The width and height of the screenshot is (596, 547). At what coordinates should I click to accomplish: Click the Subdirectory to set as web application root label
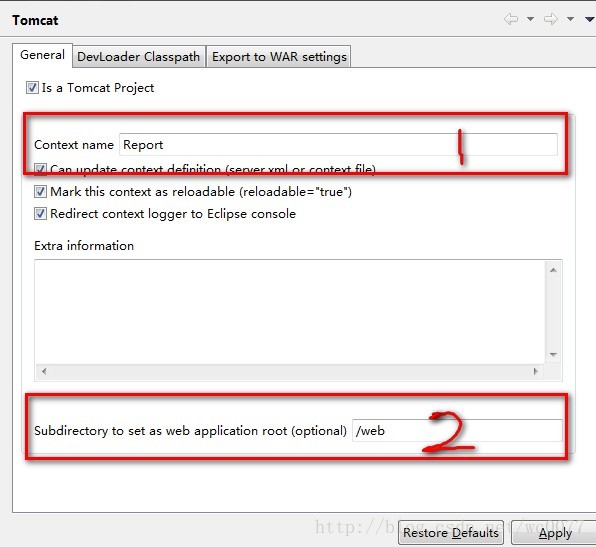[x=190, y=431]
